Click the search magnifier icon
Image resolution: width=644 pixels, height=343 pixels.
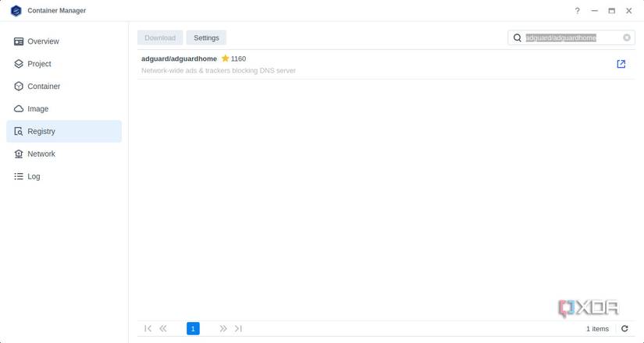click(518, 37)
